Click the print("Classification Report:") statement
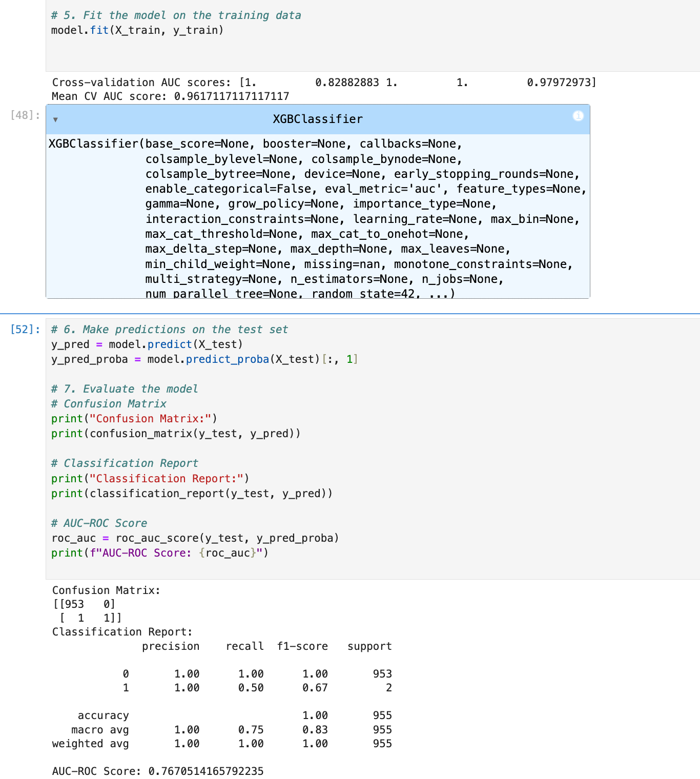 (x=150, y=479)
